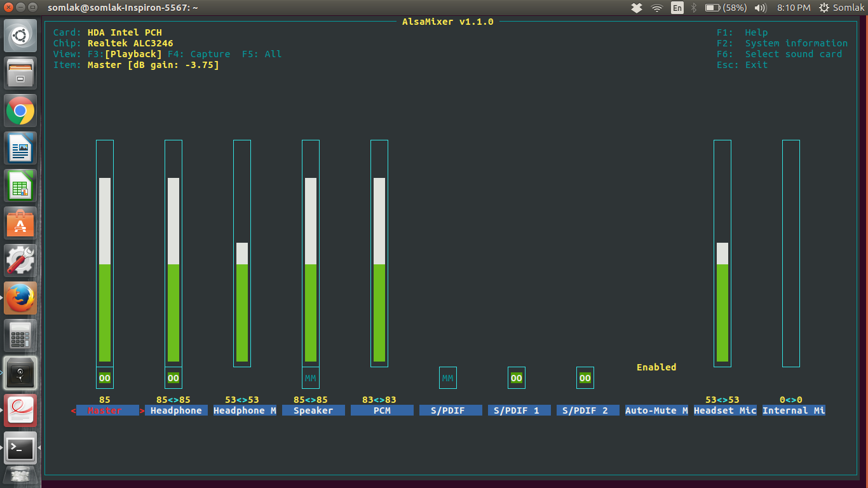Open LibreOffice Calc spreadsheet app
The image size is (868, 488).
tap(20, 186)
